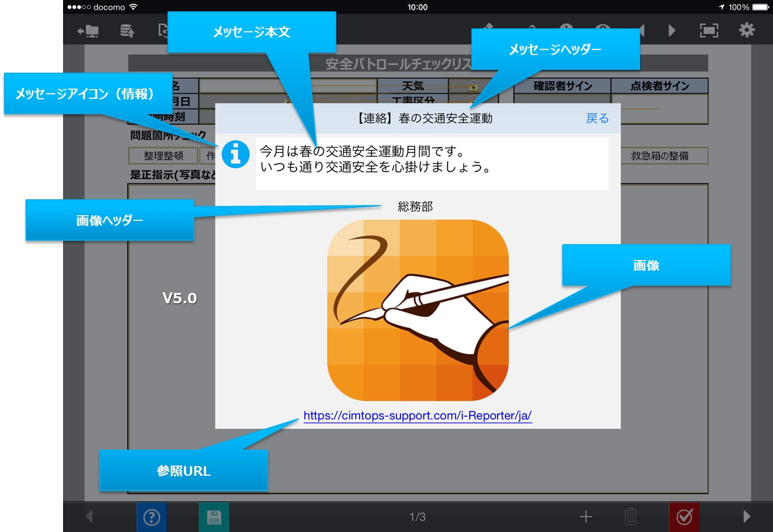Tap the 天気 label cell
Screen dimensions: 773x532
pyautogui.click(x=413, y=86)
